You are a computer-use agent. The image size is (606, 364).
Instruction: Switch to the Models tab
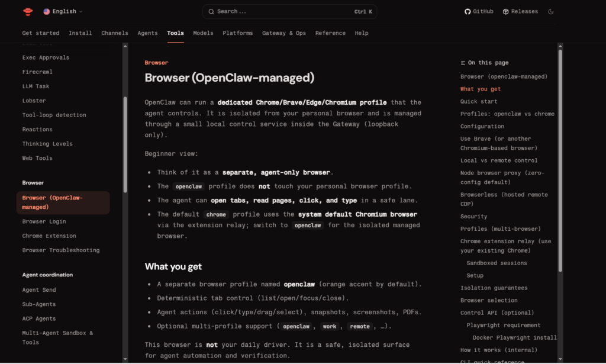click(203, 33)
